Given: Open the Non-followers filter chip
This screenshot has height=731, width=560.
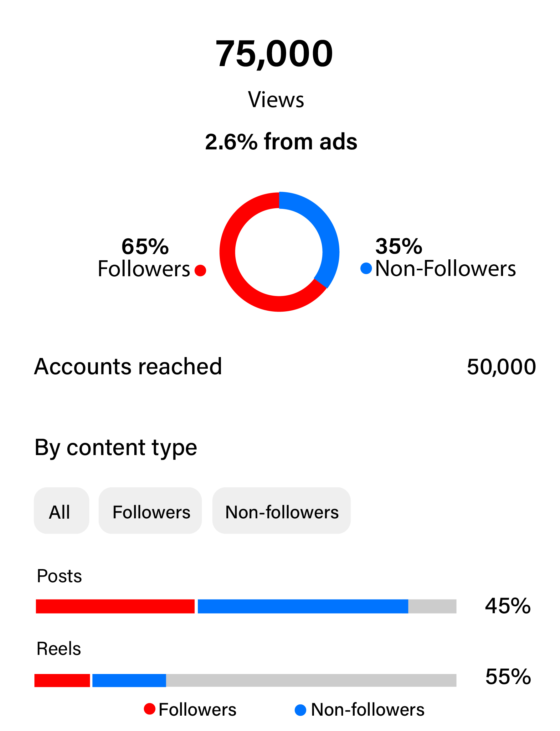Looking at the screenshot, I should coord(281,511).
